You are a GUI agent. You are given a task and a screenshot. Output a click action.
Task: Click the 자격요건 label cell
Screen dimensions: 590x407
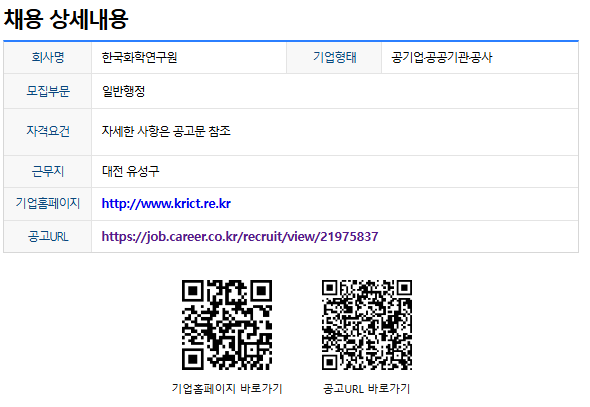coord(48,131)
